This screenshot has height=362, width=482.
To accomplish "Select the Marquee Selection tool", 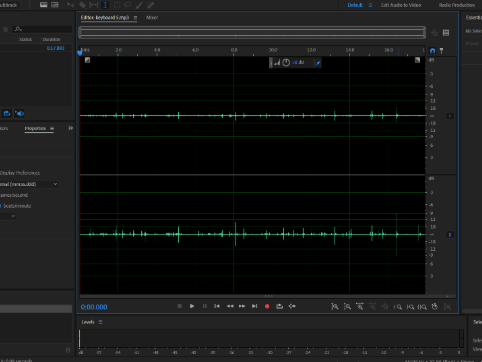I will (x=117, y=5).
